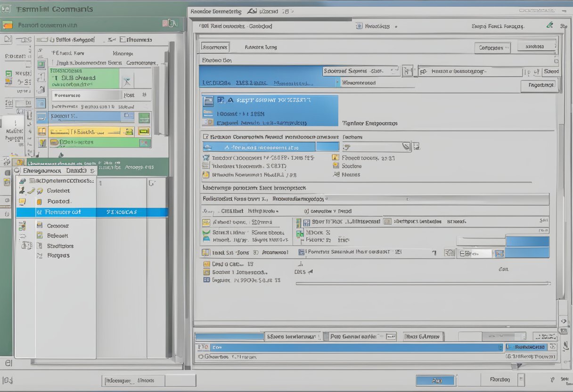Image resolution: width=573 pixels, height=392 pixels.
Task: Select the radio button beside 'Ghawbos'
Action: [200, 357]
